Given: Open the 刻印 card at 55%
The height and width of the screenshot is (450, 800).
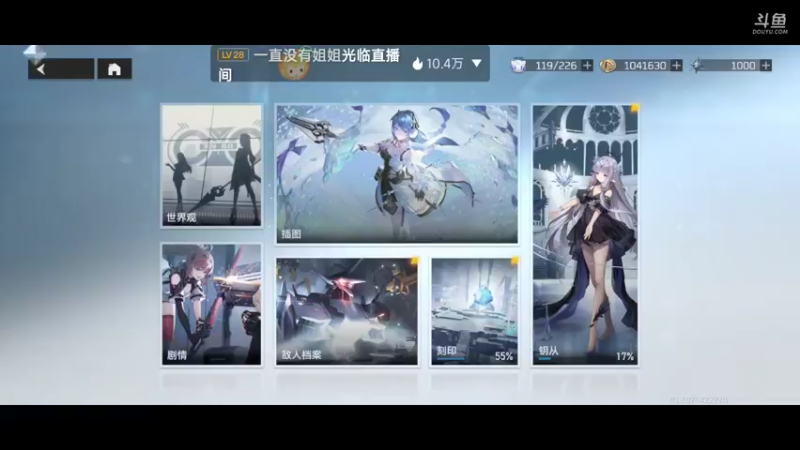Looking at the screenshot, I should pyautogui.click(x=474, y=311).
